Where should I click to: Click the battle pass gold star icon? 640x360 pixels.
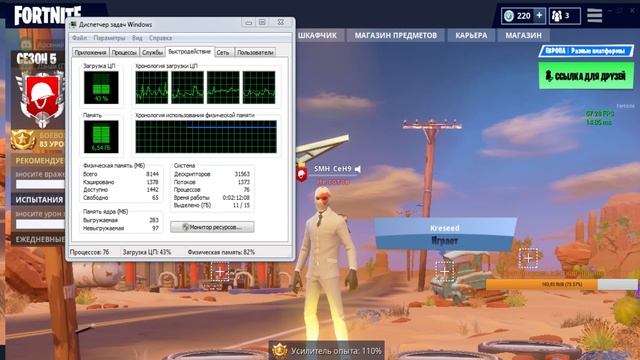click(23, 140)
